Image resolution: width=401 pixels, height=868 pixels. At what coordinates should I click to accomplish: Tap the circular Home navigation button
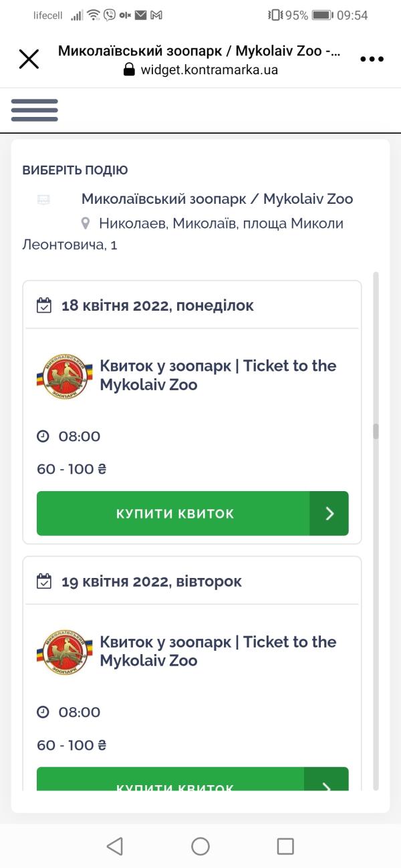(x=200, y=846)
